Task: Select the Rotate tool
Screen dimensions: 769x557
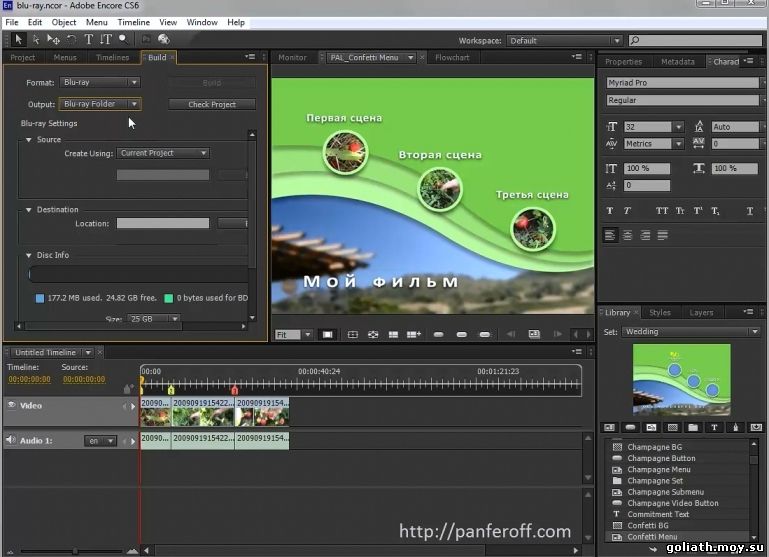Action: tap(71, 40)
